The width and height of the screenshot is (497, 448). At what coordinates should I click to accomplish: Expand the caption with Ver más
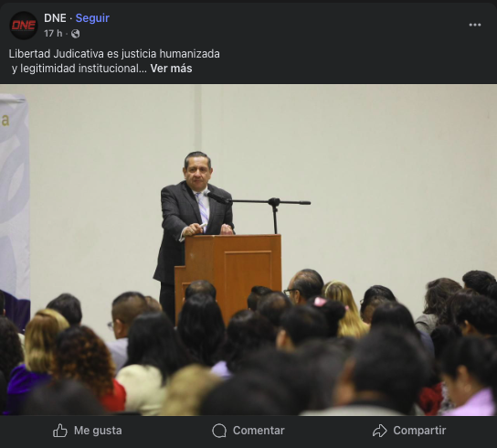click(171, 69)
